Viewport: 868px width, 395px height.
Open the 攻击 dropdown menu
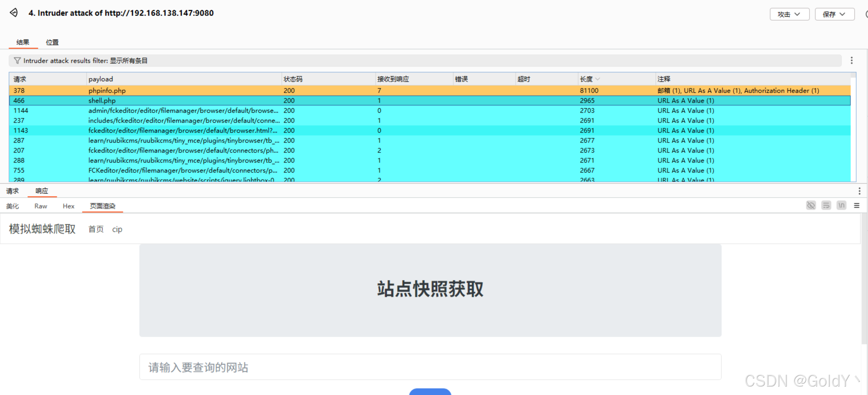(789, 14)
